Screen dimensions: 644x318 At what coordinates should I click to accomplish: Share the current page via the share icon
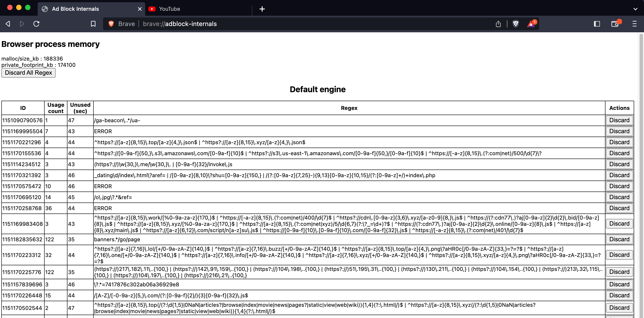[498, 24]
